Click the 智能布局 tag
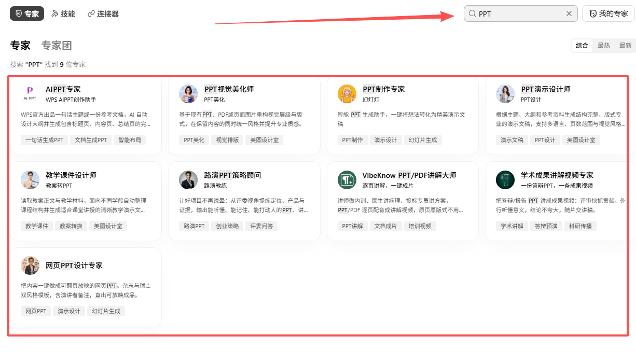 tap(130, 140)
